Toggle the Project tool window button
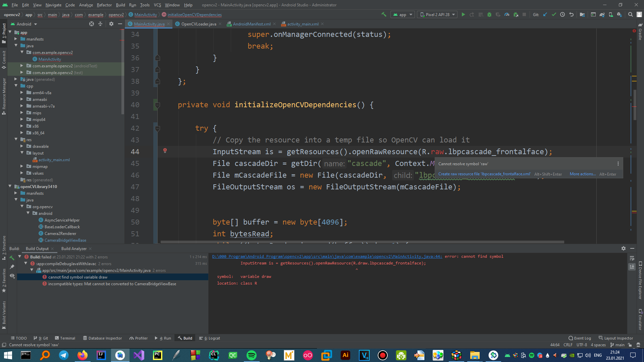The image size is (644, 362). pyautogui.click(x=4, y=33)
